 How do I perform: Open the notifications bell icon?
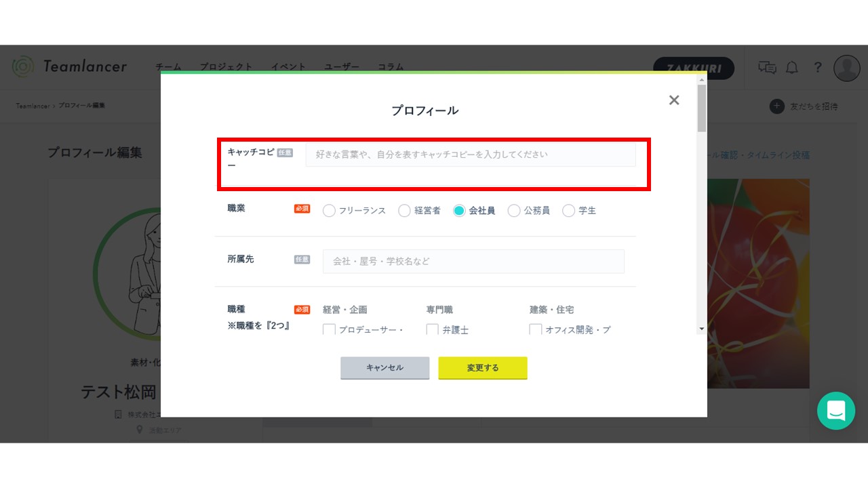point(791,67)
